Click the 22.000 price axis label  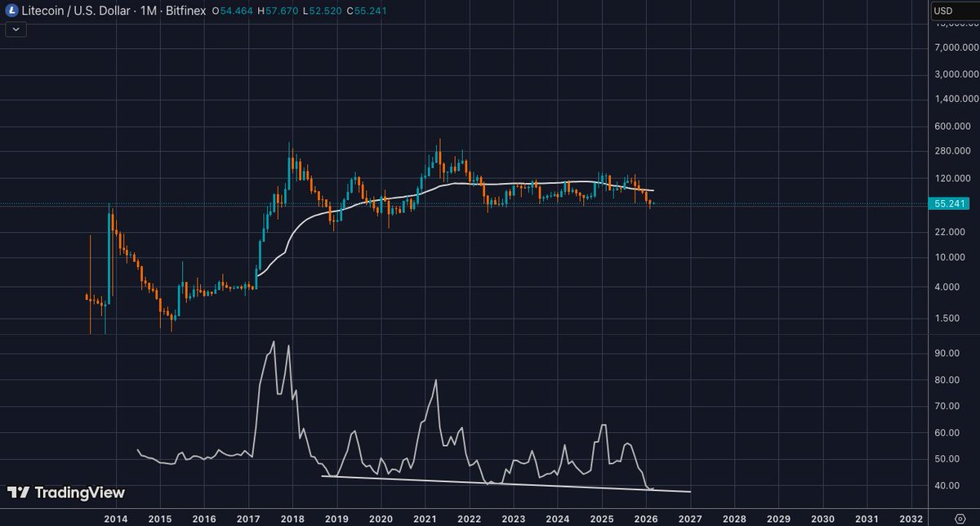[951, 232]
